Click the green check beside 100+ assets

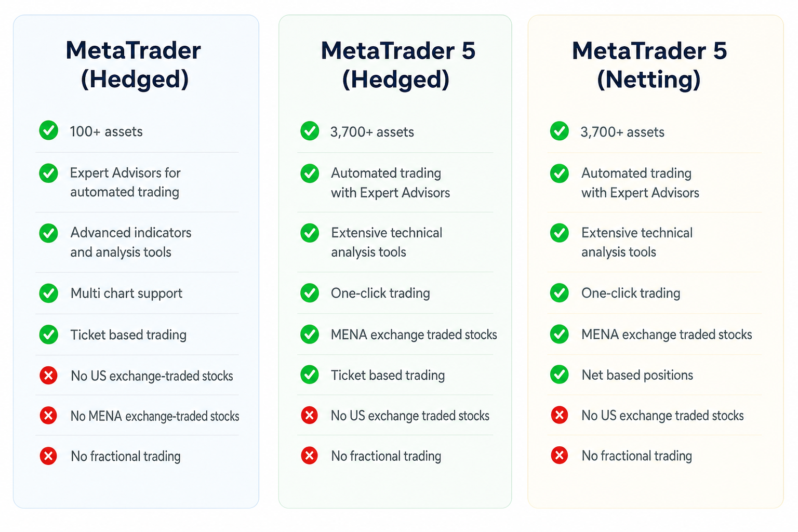[49, 130]
